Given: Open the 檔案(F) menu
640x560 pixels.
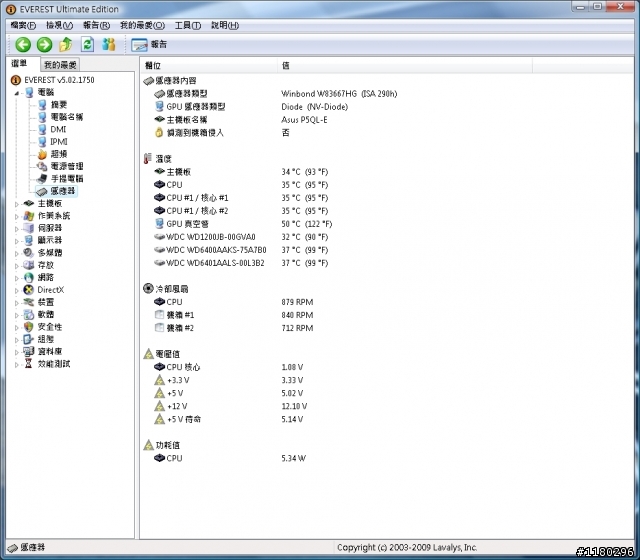Looking at the screenshot, I should [23, 25].
